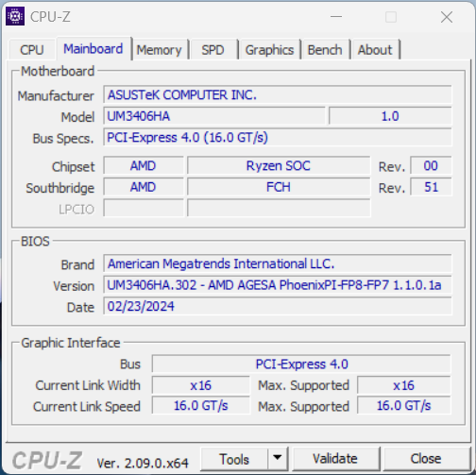The image size is (476, 475).
Task: Show the About tab
Action: pos(375,50)
